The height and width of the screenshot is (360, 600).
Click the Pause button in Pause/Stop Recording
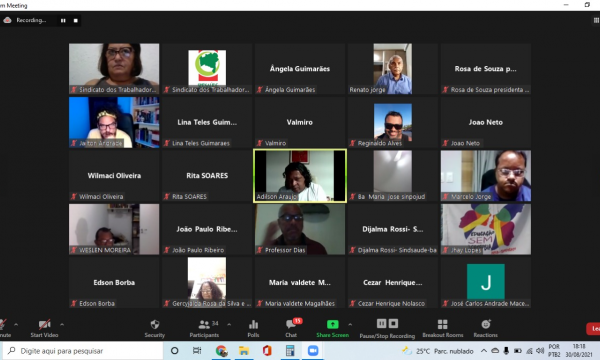[382, 324]
